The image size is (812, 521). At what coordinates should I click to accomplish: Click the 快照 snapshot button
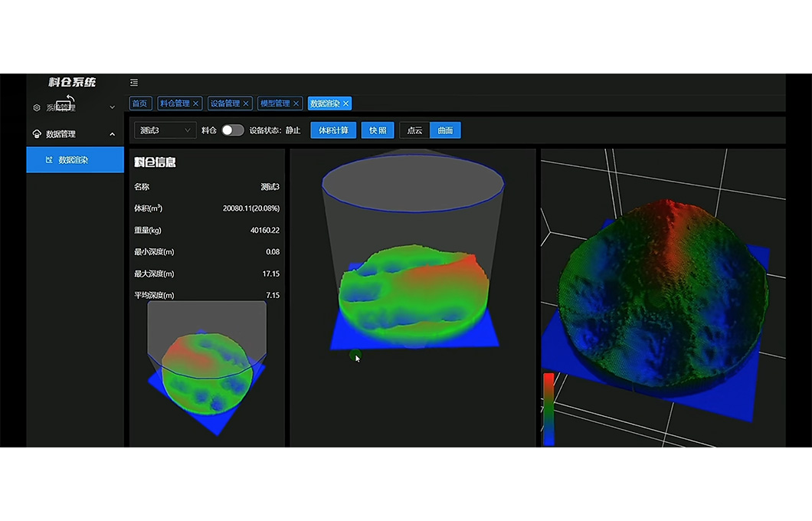tap(378, 130)
